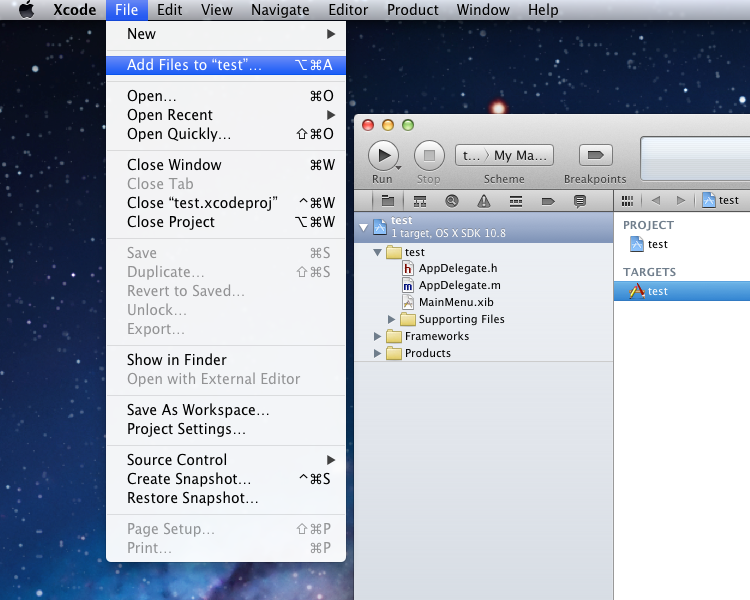Image resolution: width=750 pixels, height=600 pixels.
Task: Open the Debug navigator
Action: (516, 201)
